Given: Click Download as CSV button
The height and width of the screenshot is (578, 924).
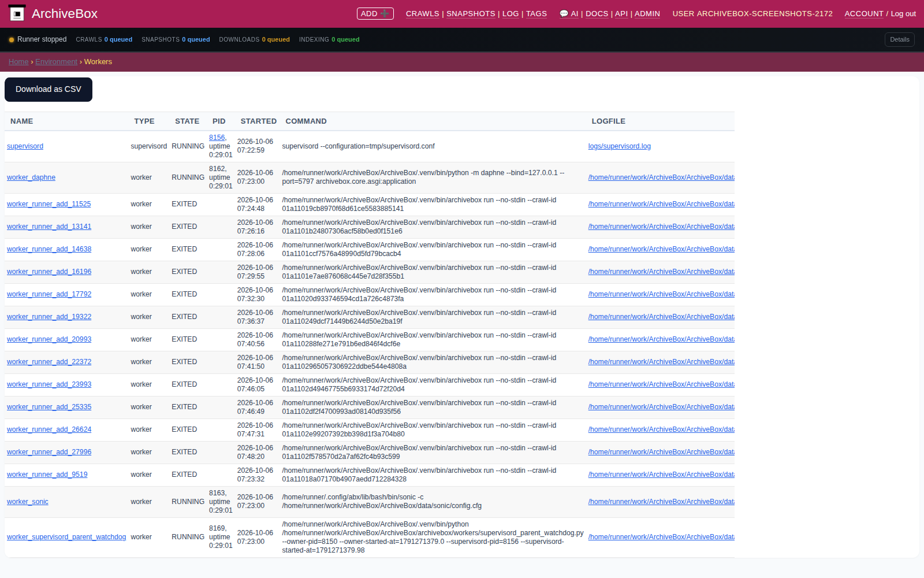Looking at the screenshot, I should tap(49, 90).
